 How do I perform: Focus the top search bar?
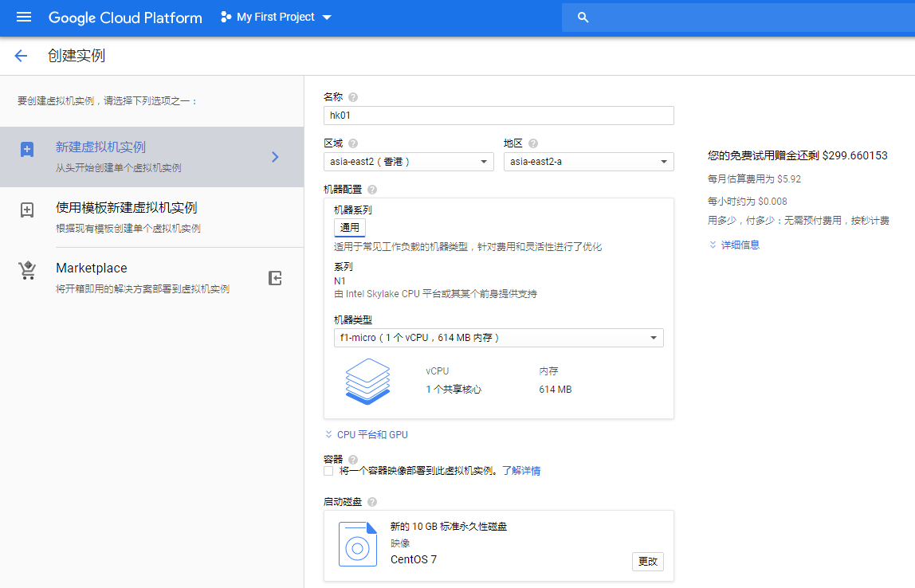click(738, 18)
